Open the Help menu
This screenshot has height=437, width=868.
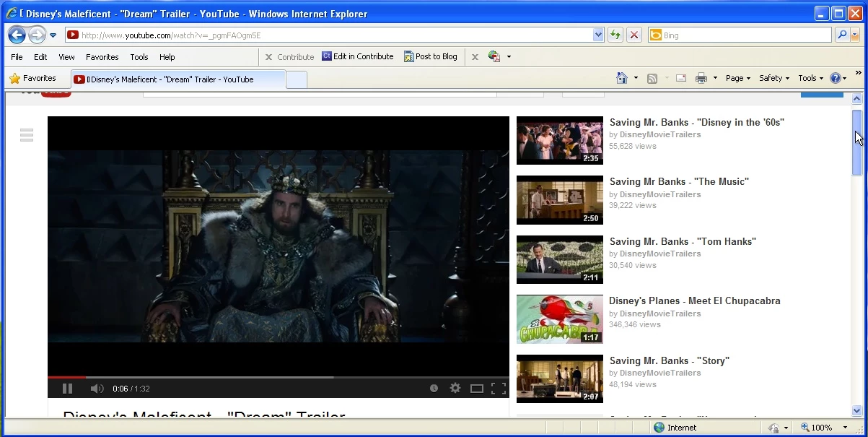(x=167, y=57)
